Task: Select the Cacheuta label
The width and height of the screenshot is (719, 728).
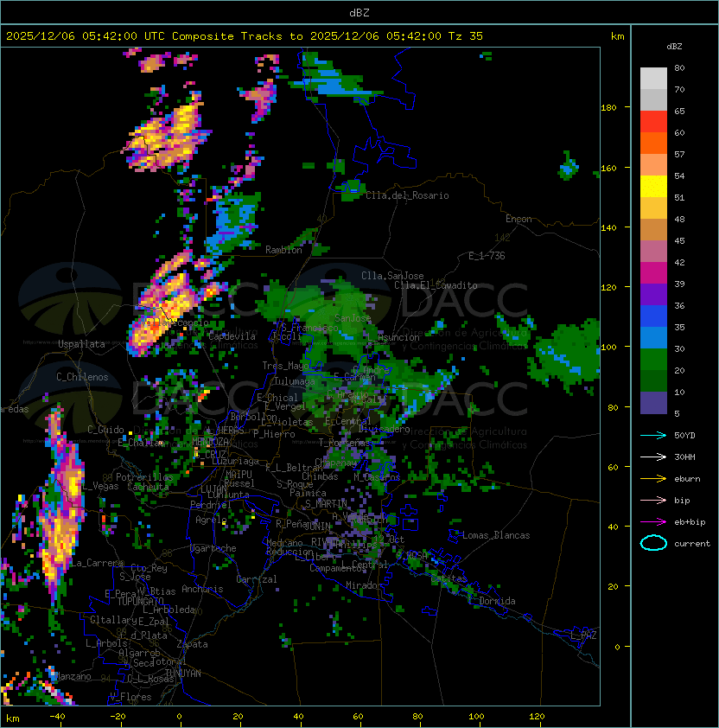Action: (x=148, y=487)
